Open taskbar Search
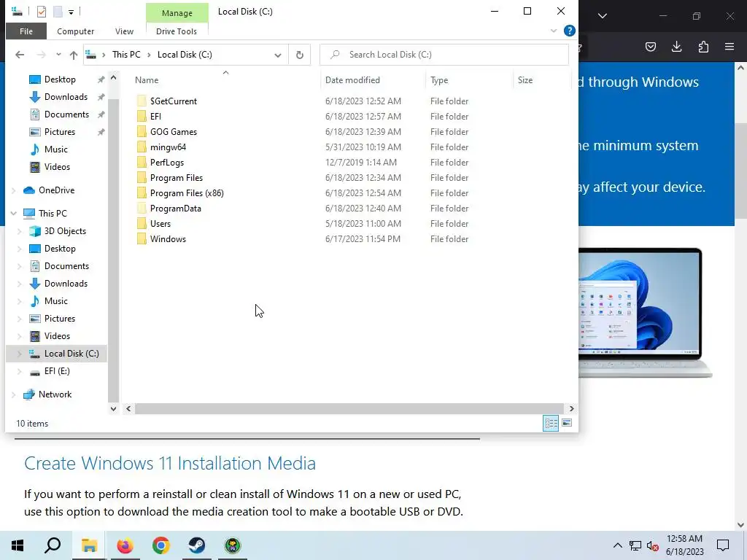 click(53, 545)
